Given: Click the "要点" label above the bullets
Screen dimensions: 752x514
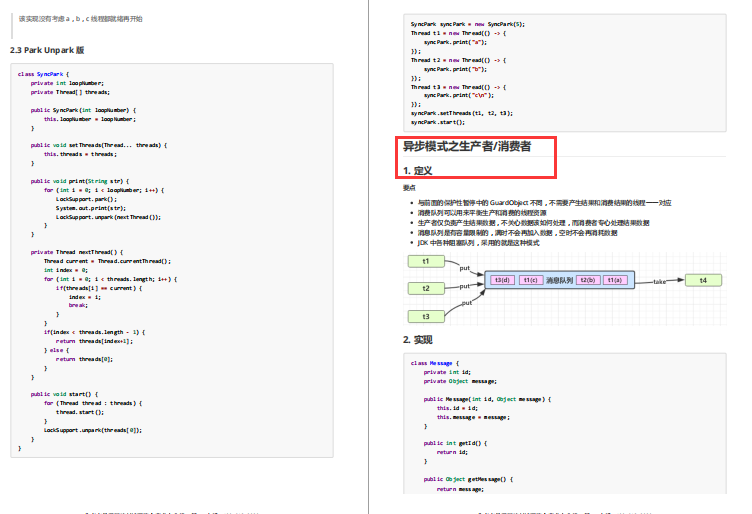Looking at the screenshot, I should [x=409, y=188].
